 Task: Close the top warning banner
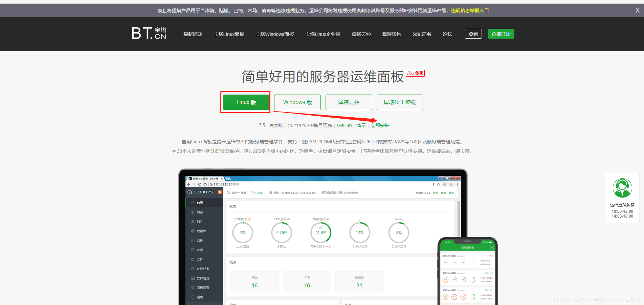point(637,11)
